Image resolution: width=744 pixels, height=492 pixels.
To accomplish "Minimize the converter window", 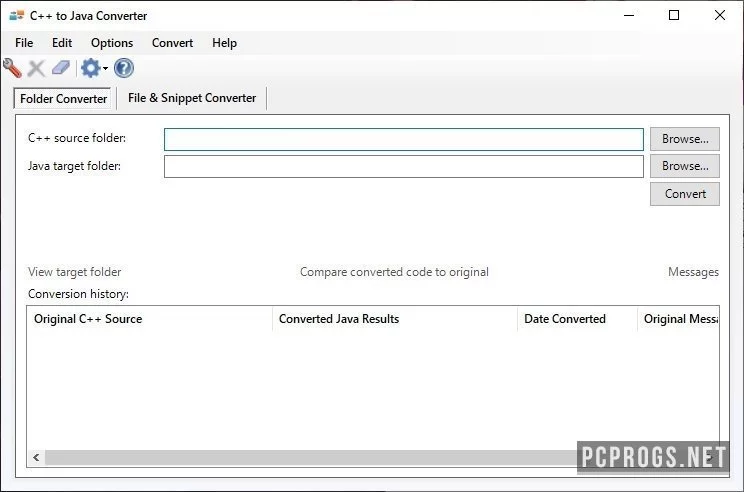I will coord(629,15).
